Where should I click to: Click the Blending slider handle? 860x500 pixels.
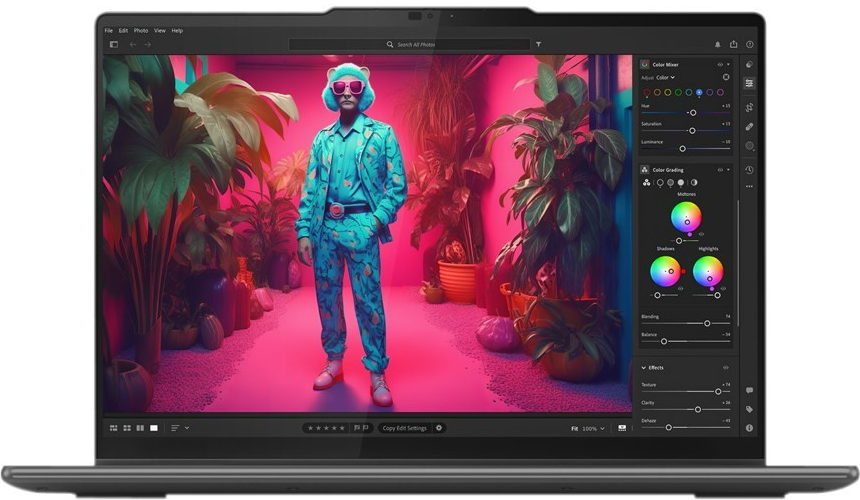pos(707,323)
